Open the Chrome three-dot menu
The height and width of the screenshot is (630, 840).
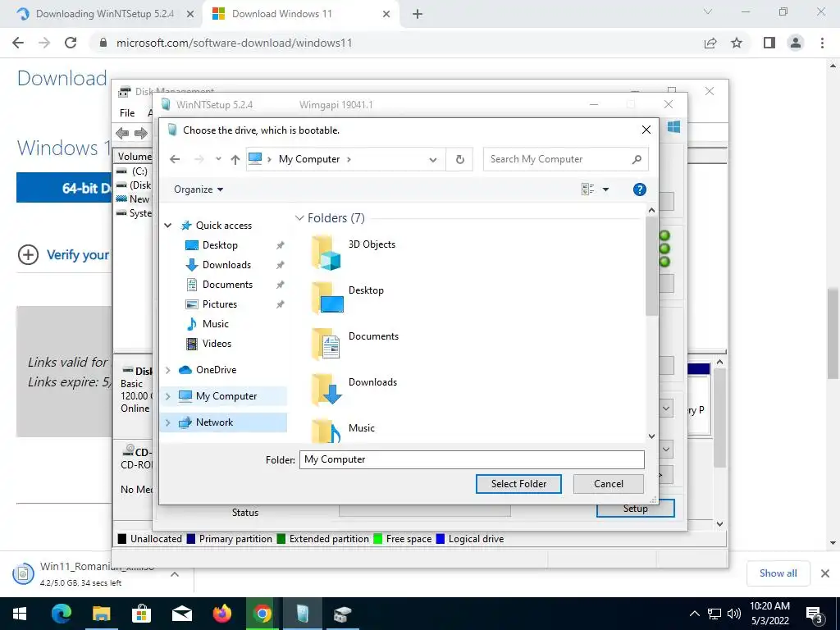[822, 43]
